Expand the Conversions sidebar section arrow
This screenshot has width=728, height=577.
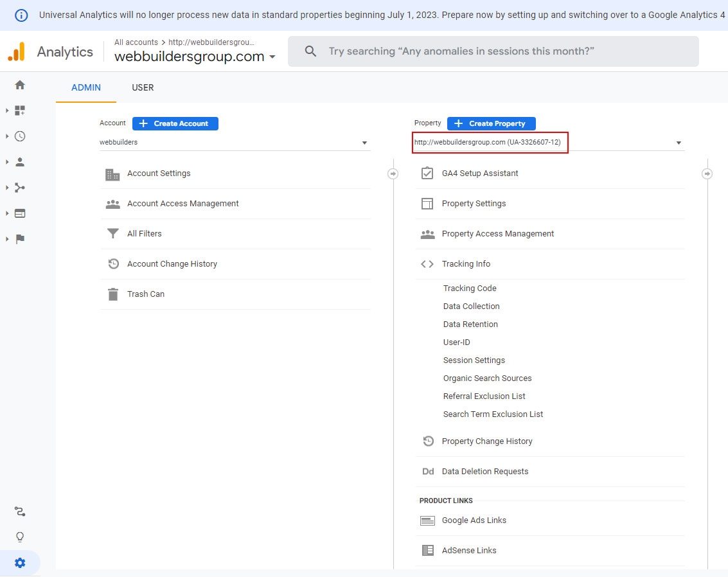7,239
